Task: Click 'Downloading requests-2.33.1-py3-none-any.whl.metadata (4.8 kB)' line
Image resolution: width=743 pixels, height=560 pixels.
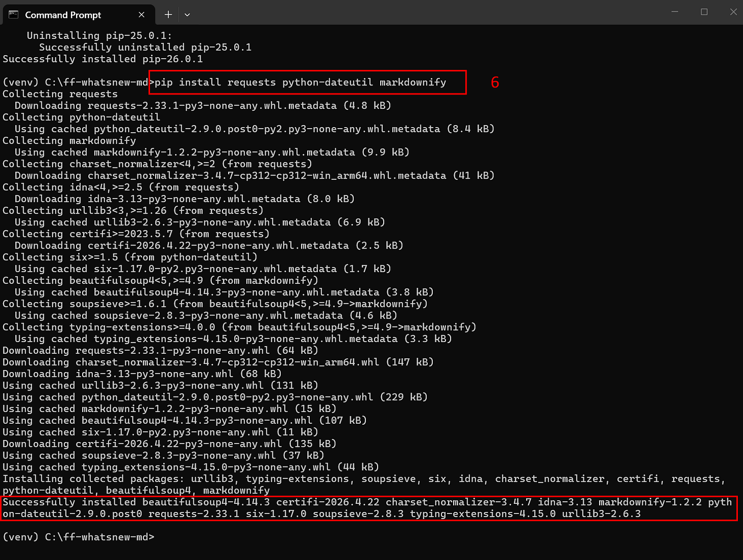Action: pyautogui.click(x=203, y=106)
